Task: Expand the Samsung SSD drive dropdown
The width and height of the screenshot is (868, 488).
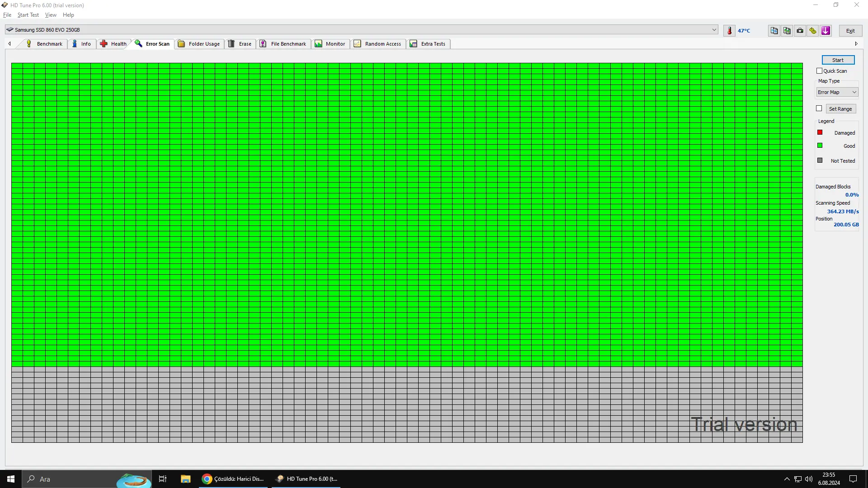Action: (714, 30)
